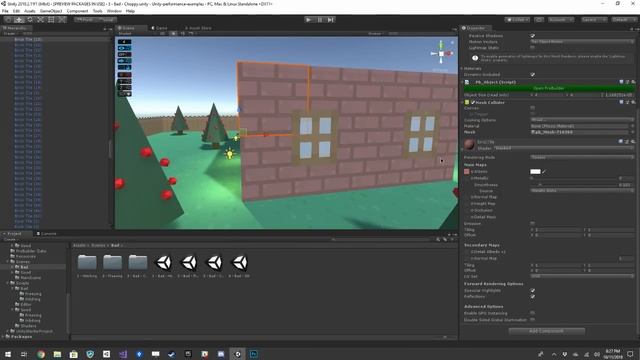
Task: Toggle the Local/Global handle button
Action: pos(107,20)
